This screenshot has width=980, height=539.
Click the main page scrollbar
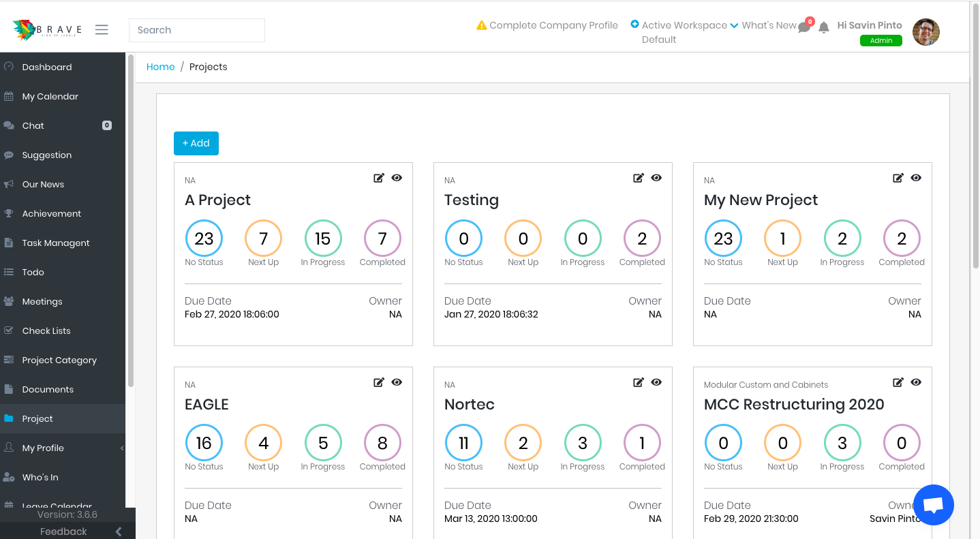pos(975,136)
